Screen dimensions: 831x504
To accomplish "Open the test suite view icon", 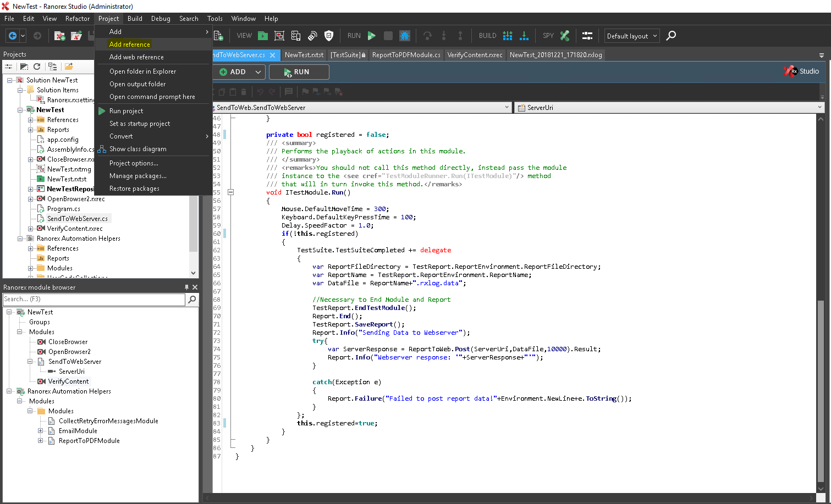I will (x=263, y=36).
